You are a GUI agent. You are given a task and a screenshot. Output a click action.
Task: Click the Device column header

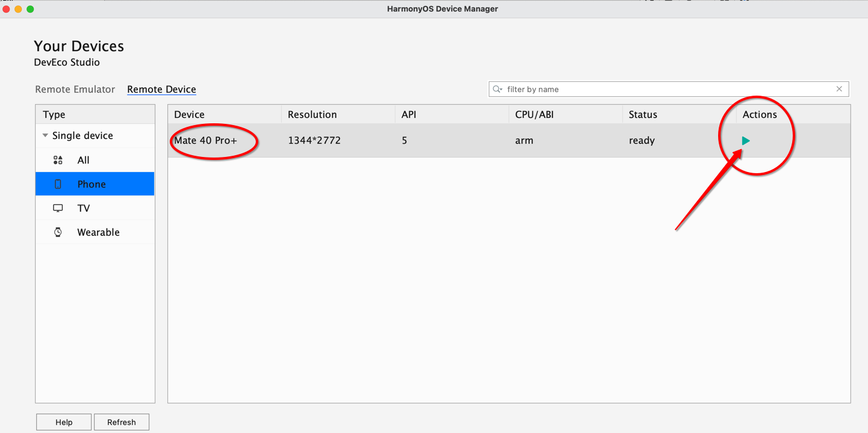click(189, 114)
